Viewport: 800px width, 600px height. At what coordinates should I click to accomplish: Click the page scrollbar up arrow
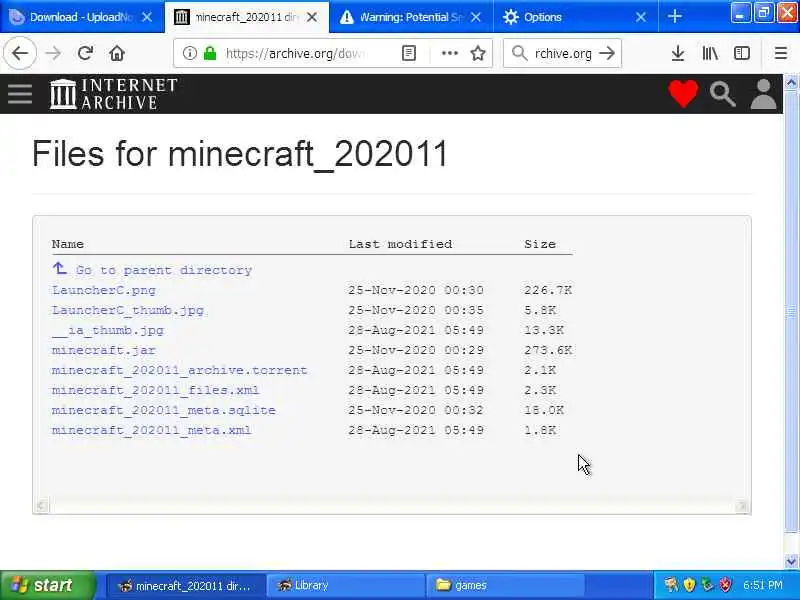(791, 83)
